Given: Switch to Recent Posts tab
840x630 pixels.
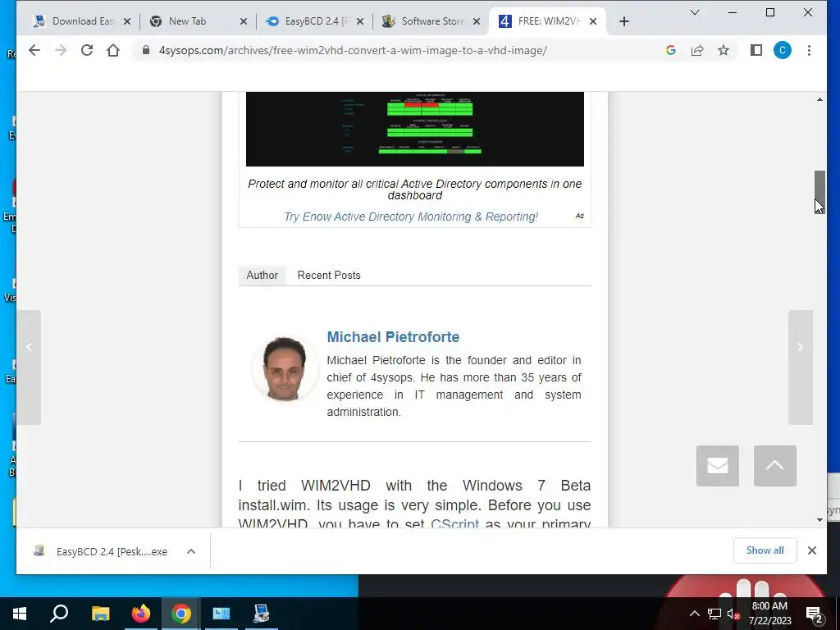Looking at the screenshot, I should (x=329, y=276).
